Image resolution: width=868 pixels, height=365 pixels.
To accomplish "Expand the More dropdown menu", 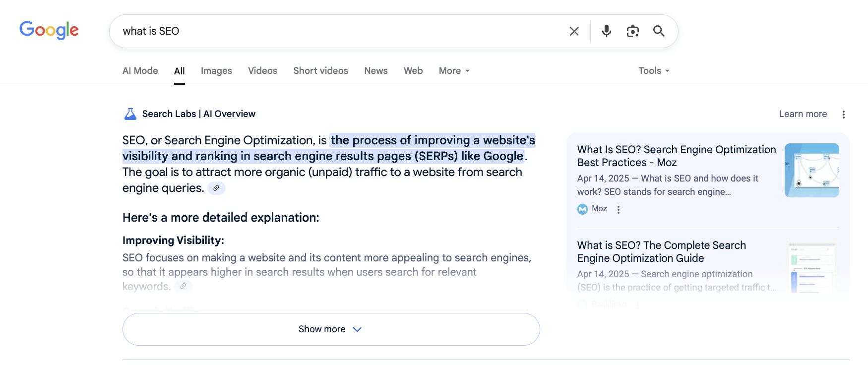I will (x=454, y=71).
